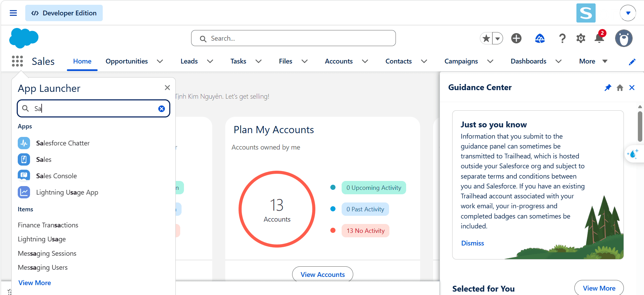
Task: Click the global Search field
Action: [294, 38]
